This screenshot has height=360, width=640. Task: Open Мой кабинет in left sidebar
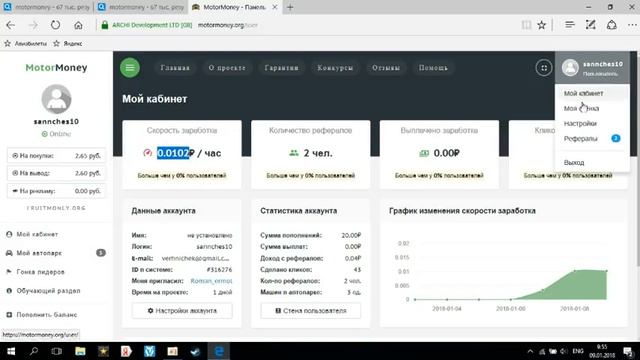[x=37, y=234]
